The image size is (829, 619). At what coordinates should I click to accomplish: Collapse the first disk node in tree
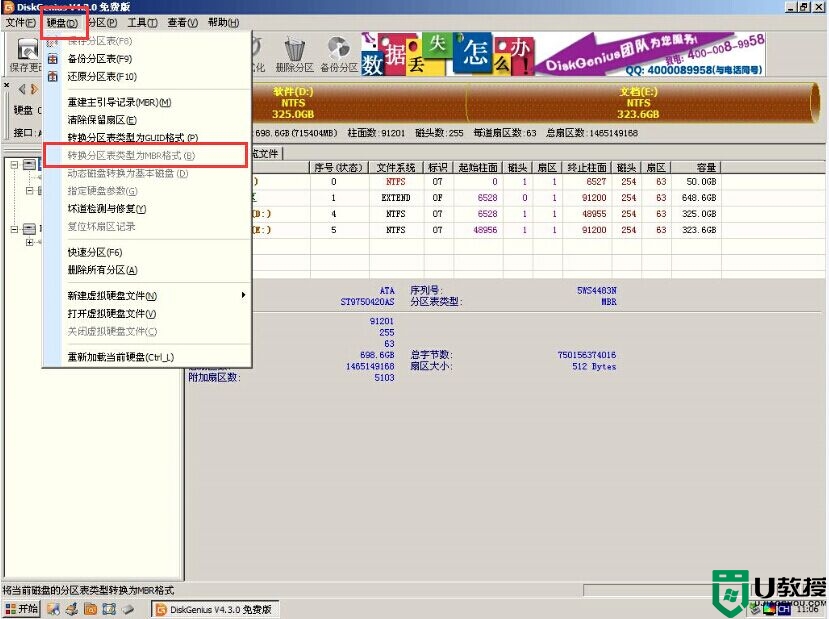point(14,165)
